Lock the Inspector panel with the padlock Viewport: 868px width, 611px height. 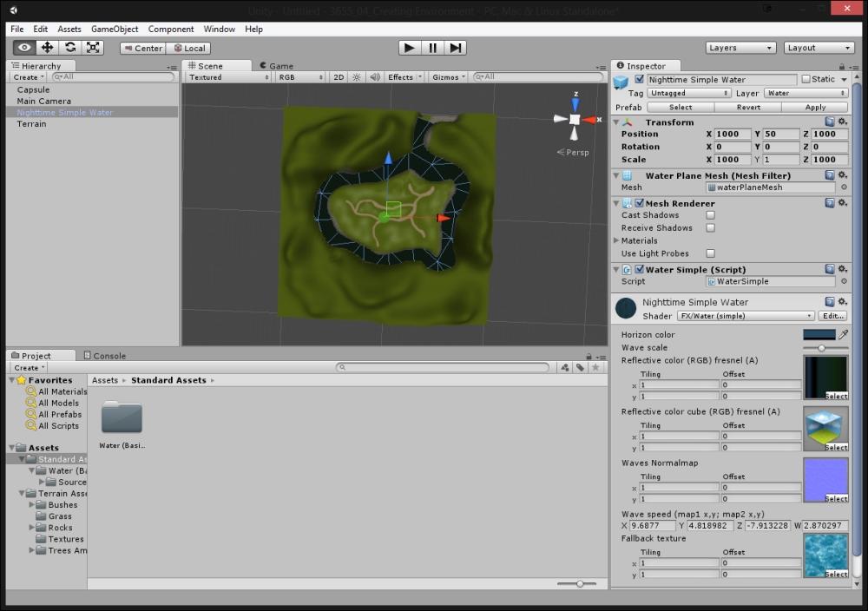(841, 67)
